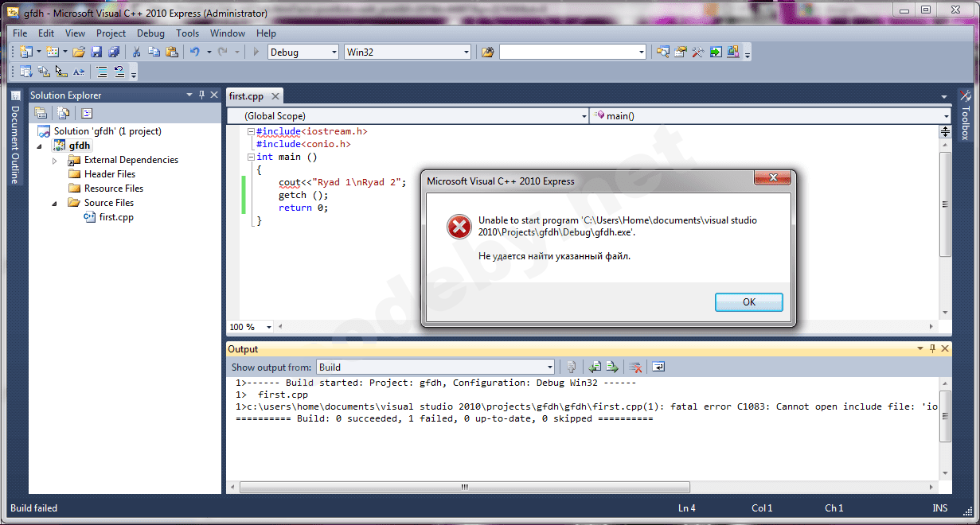This screenshot has height=525, width=980.
Task: Click Display Object Member List icon
Action: tap(25, 72)
